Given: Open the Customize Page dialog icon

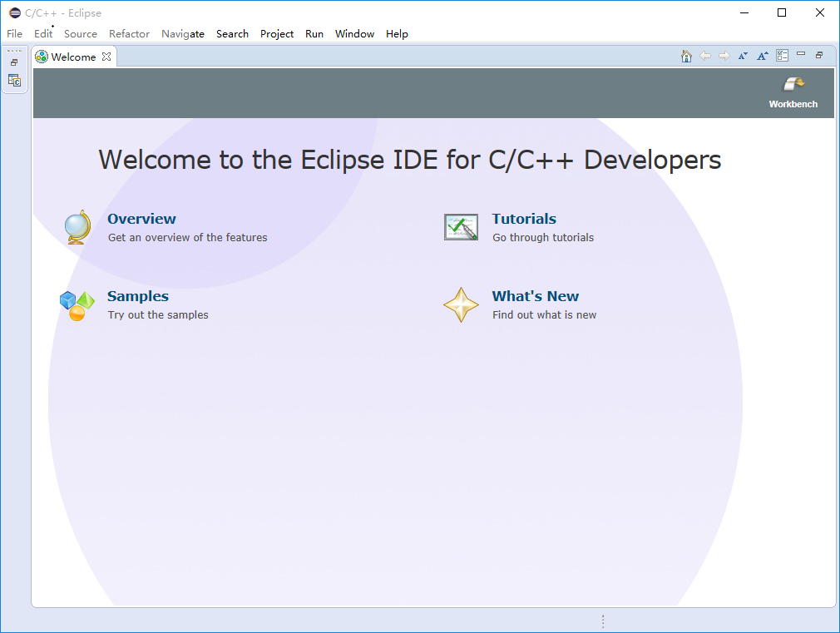Looking at the screenshot, I should click(x=782, y=55).
